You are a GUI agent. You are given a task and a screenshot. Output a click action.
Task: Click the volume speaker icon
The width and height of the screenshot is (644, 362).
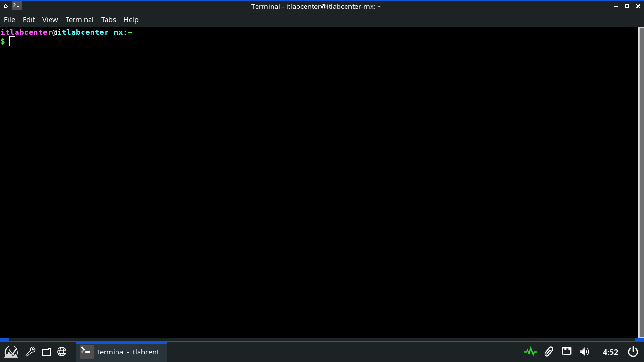[585, 352]
